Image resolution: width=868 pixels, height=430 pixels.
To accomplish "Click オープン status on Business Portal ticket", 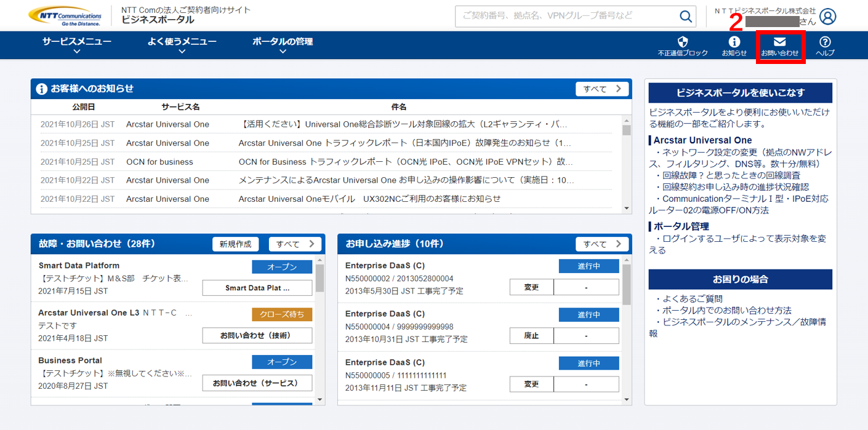I will coord(281,362).
